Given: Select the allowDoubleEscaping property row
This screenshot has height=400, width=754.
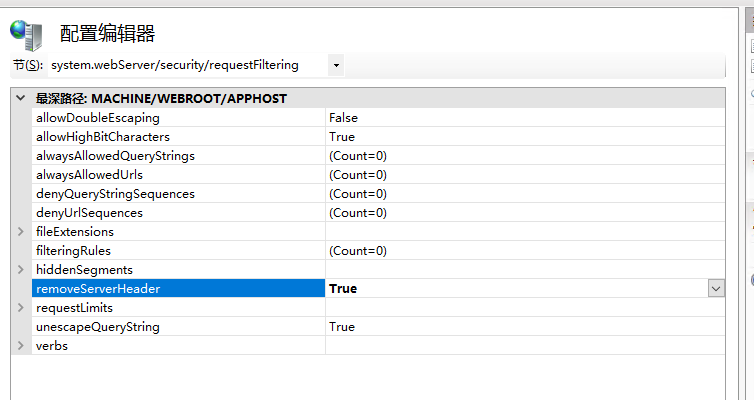Looking at the screenshot, I should [x=97, y=118].
